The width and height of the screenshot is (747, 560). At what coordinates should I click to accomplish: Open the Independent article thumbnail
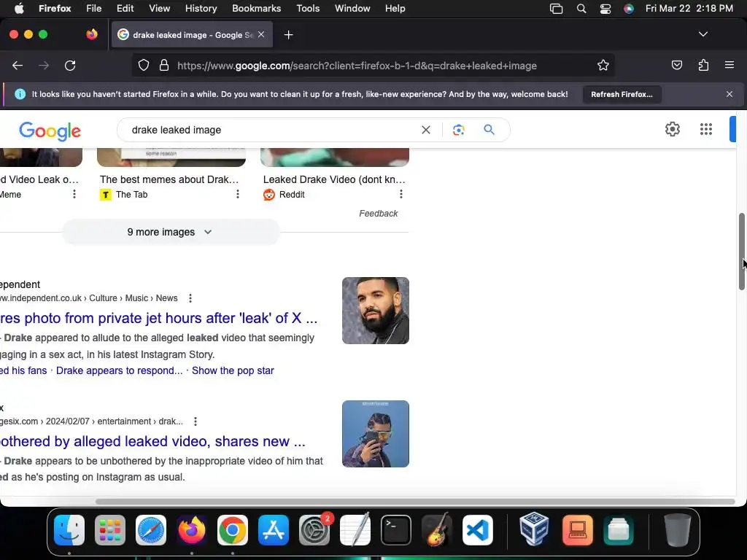[x=376, y=311]
